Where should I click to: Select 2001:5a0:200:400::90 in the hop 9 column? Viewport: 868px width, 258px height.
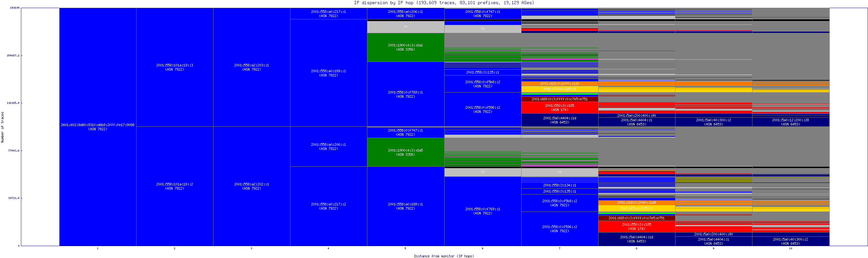pos(713,234)
